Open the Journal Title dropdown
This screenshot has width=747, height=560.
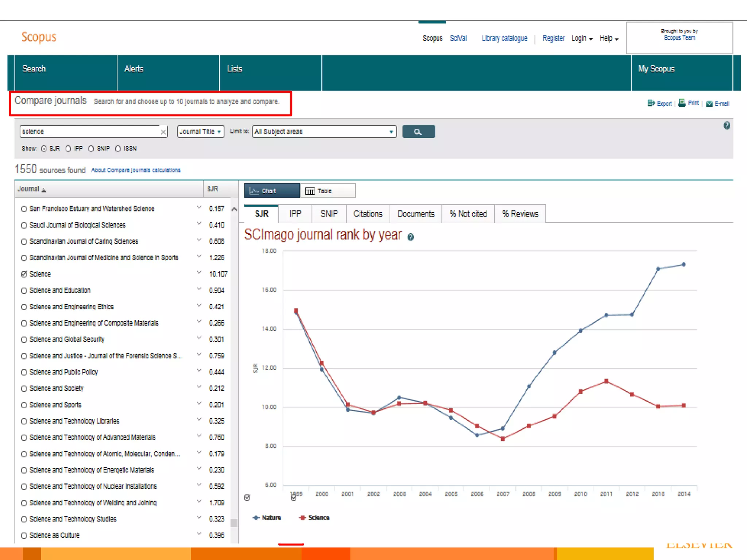200,132
